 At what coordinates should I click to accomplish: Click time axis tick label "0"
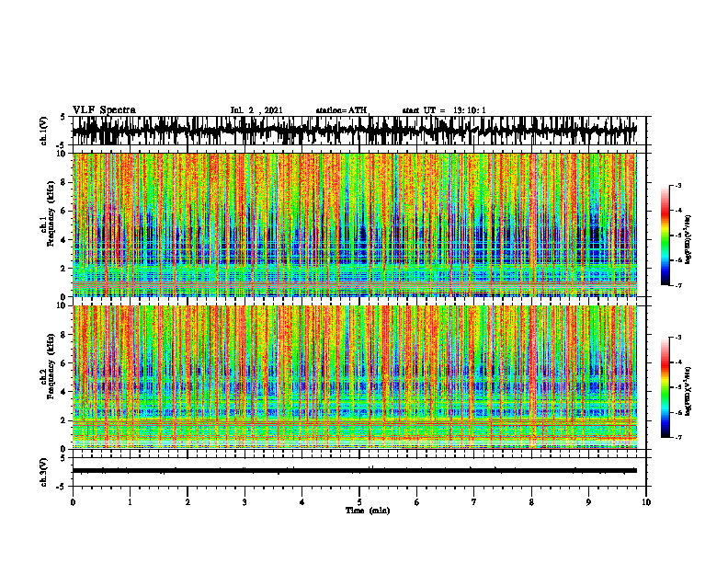(73, 502)
